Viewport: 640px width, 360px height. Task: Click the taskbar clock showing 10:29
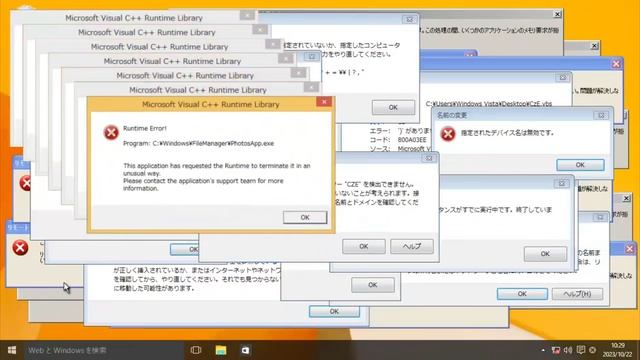coord(618,350)
